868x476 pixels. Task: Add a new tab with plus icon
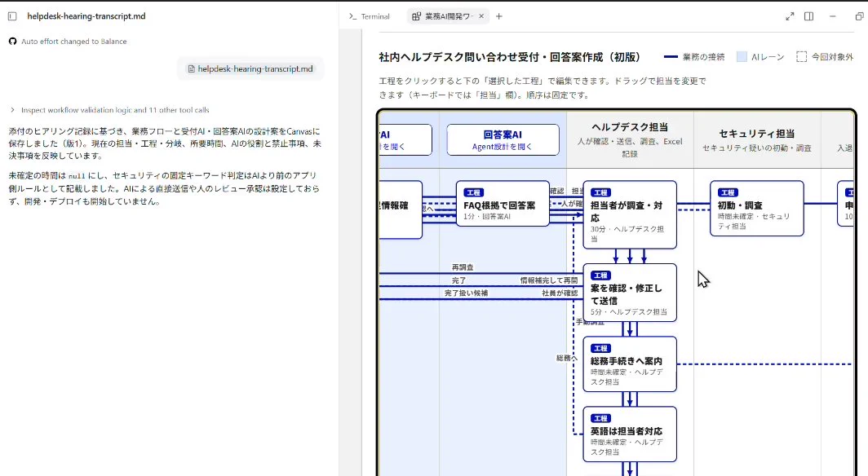[498, 16]
